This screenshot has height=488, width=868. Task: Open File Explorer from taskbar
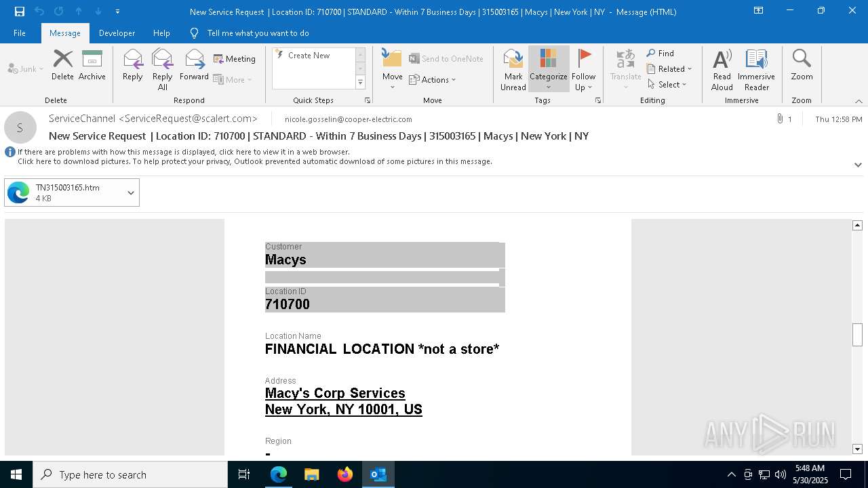tap(311, 474)
